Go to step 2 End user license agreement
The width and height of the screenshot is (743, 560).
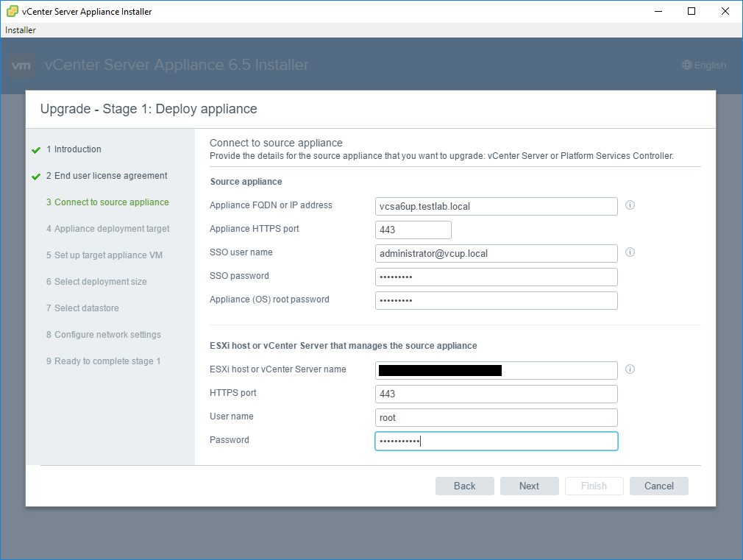pyautogui.click(x=107, y=175)
